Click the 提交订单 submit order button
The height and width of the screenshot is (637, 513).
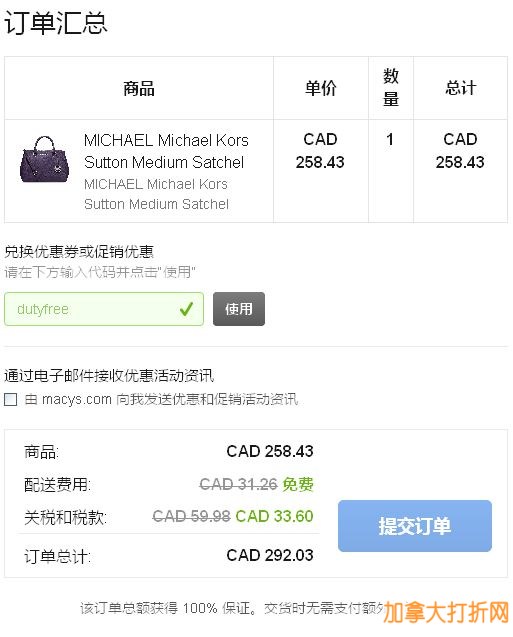pos(415,526)
